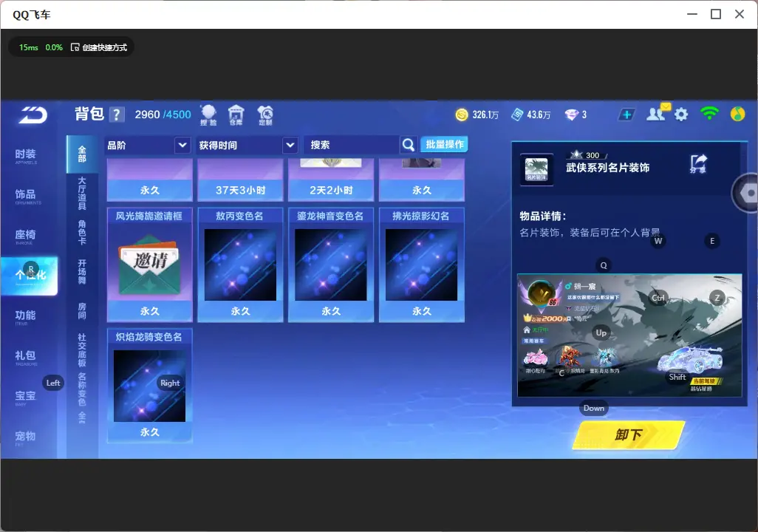Select the 时装 category in sidebar
Image resolution: width=758 pixels, height=532 pixels.
click(26, 156)
